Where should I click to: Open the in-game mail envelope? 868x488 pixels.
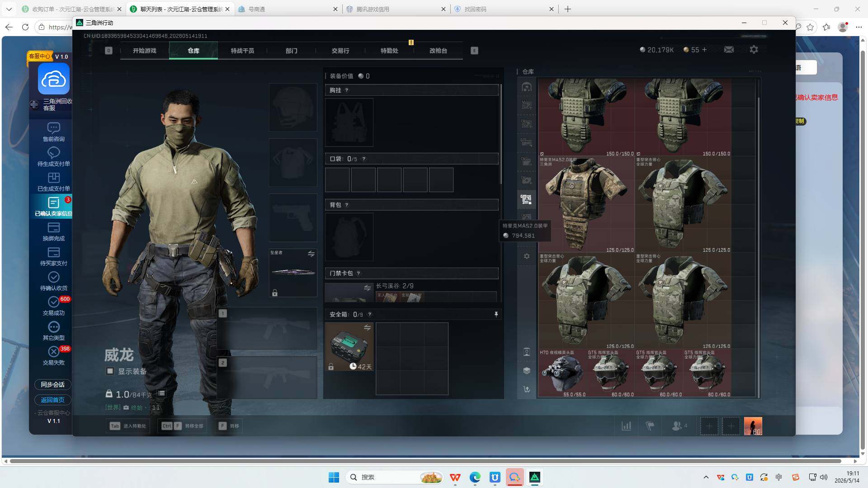tap(729, 50)
